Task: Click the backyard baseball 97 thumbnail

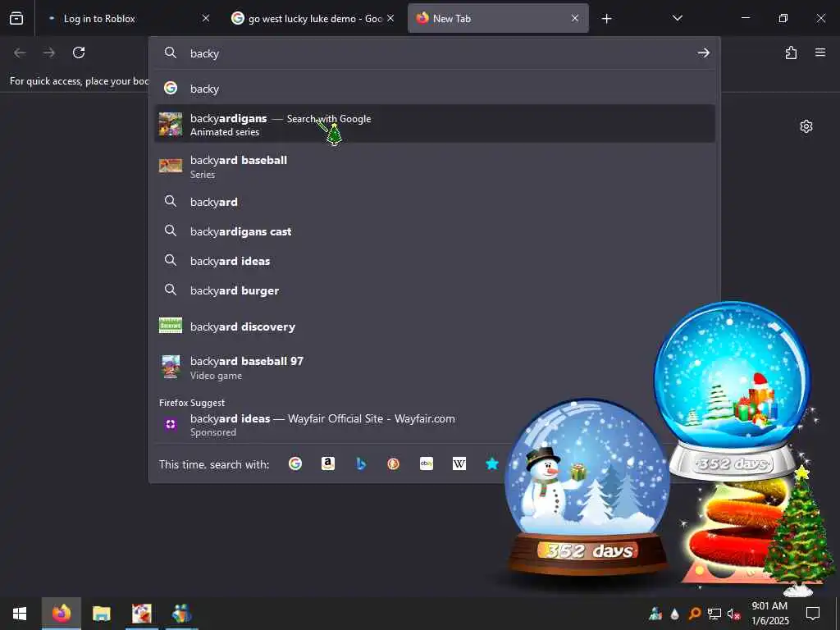Action: [171, 367]
